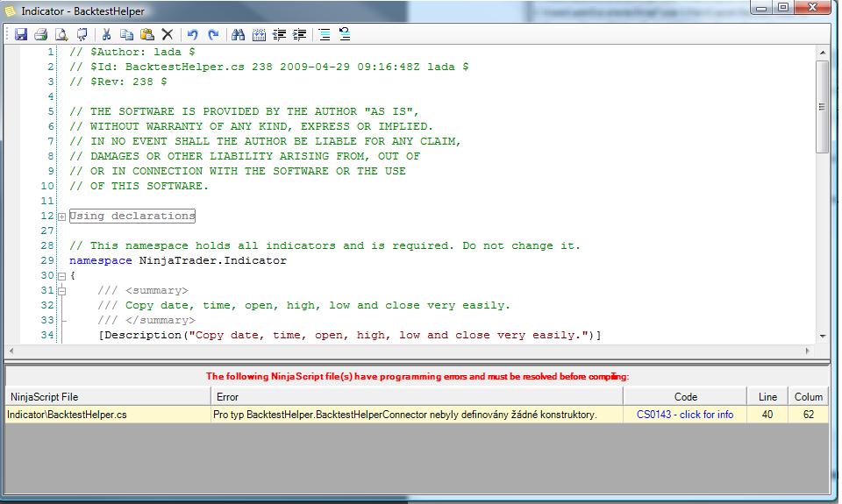Increase indent of selected lines
842x504 pixels.
pyautogui.click(x=300, y=34)
